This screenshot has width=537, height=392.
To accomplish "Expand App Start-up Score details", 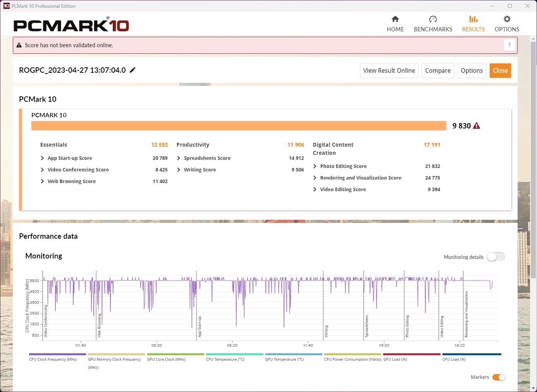I will (42, 158).
